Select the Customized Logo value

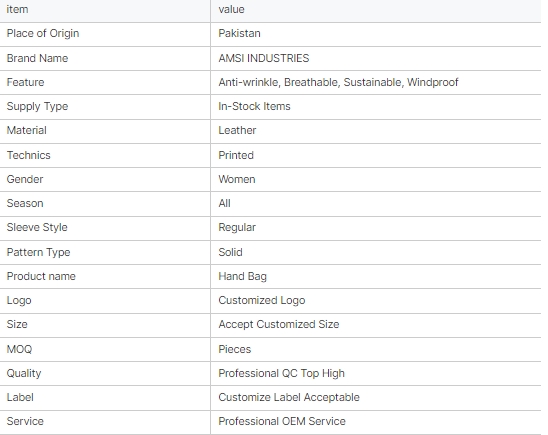coord(262,300)
